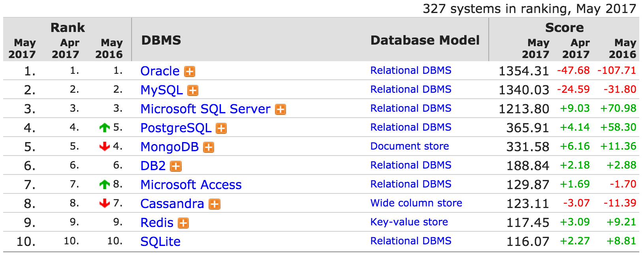
Task: Click green up arrow in PostgreSQL row
Action: (x=105, y=127)
